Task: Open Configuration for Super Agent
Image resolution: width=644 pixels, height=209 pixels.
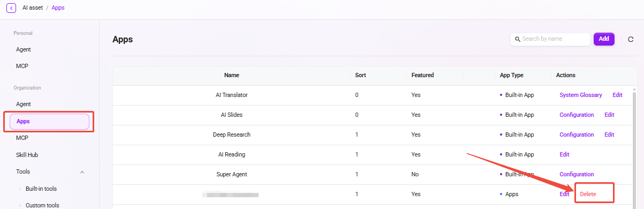Action: pyautogui.click(x=577, y=174)
